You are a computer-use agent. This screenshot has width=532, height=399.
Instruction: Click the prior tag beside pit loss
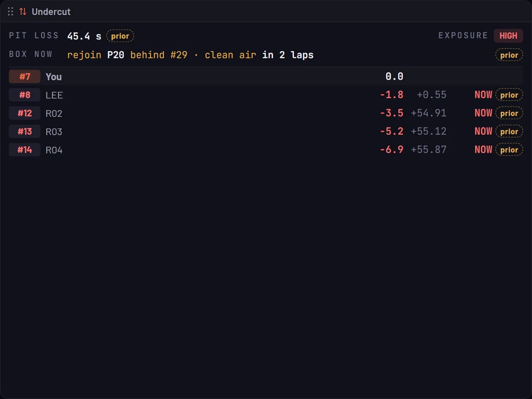tap(120, 36)
